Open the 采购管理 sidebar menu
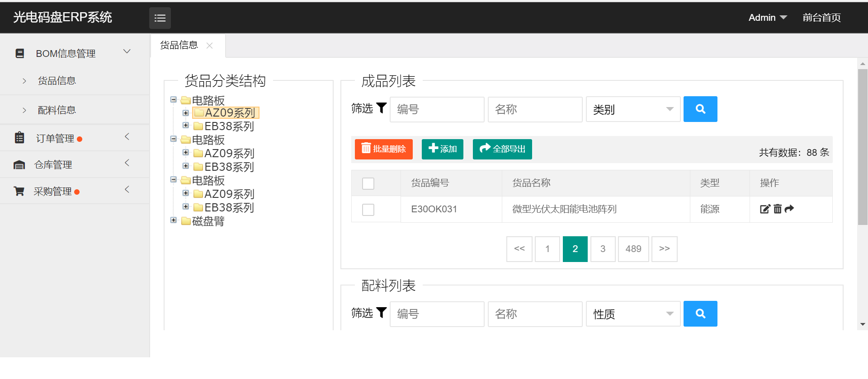 coord(75,191)
